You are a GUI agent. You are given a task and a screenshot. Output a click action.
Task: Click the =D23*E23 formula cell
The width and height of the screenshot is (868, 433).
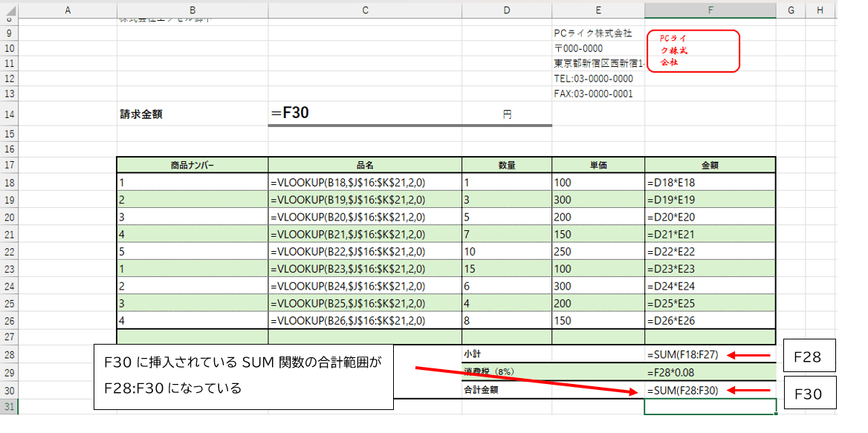point(710,269)
